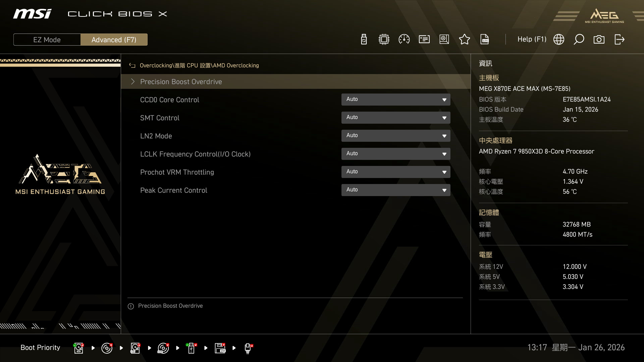Click Help (F1) button
This screenshot has width=644, height=362.
click(x=532, y=40)
